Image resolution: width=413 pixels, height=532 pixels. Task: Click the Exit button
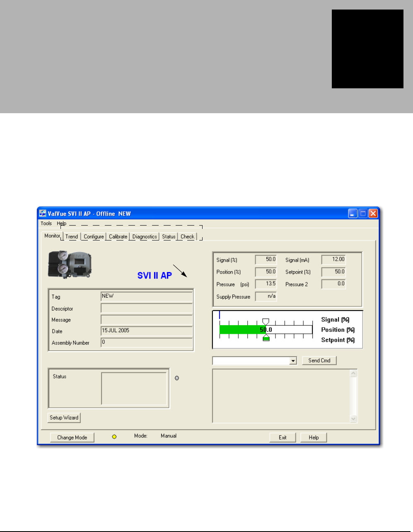[x=283, y=437]
